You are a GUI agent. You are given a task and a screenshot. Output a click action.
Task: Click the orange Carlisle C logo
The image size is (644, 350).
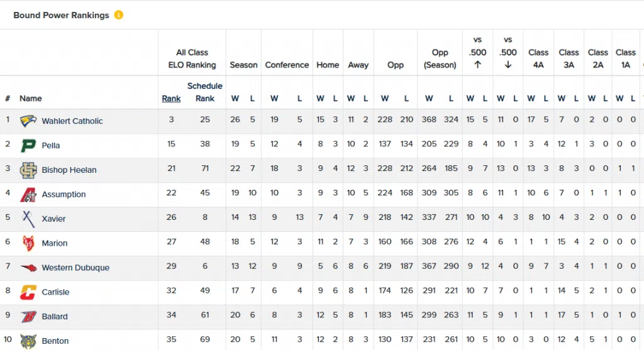pyautogui.click(x=28, y=292)
